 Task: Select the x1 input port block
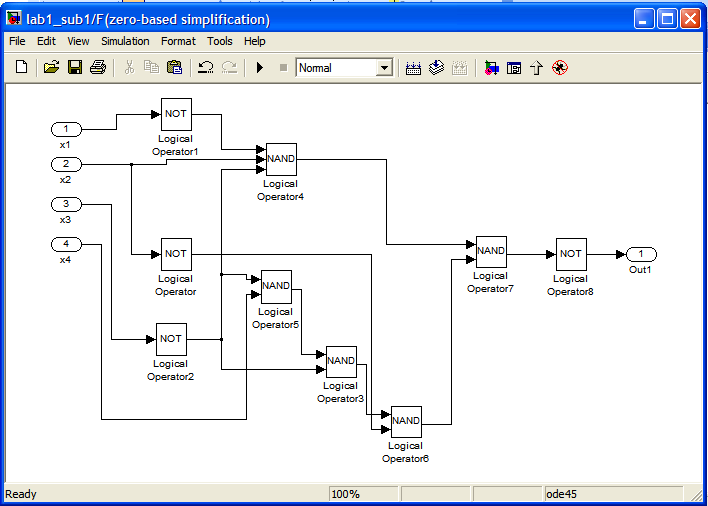pyautogui.click(x=66, y=129)
